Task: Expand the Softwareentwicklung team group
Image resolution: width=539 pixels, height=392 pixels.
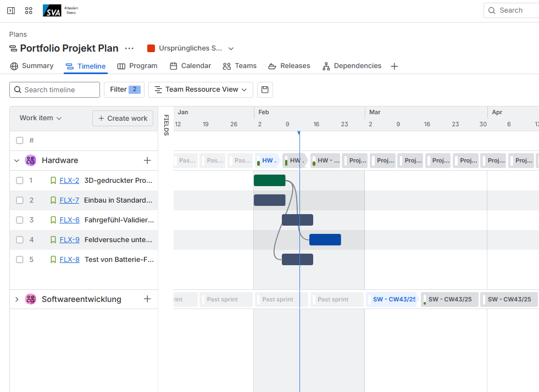Action: click(16, 299)
